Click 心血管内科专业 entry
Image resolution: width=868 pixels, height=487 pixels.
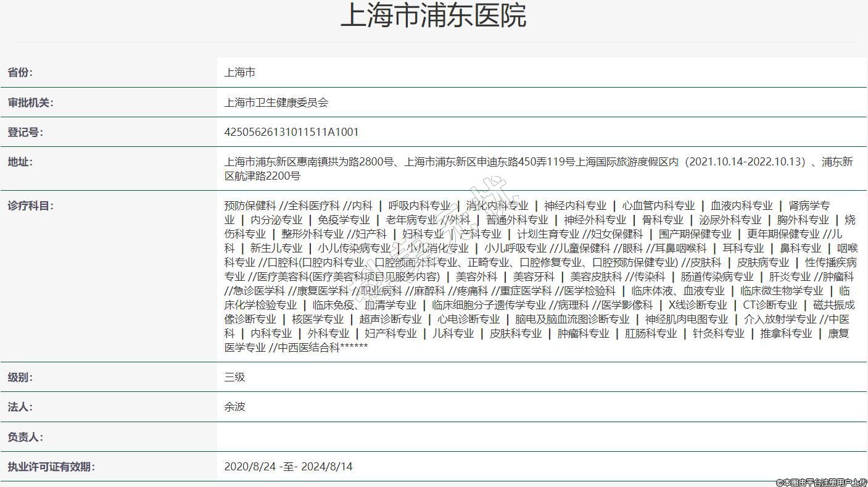coord(658,206)
